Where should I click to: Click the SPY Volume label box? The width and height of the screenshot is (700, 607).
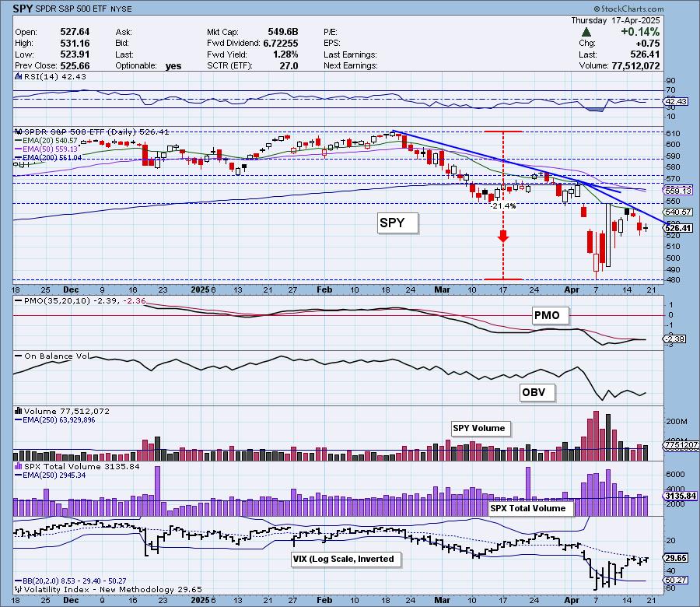coord(481,428)
